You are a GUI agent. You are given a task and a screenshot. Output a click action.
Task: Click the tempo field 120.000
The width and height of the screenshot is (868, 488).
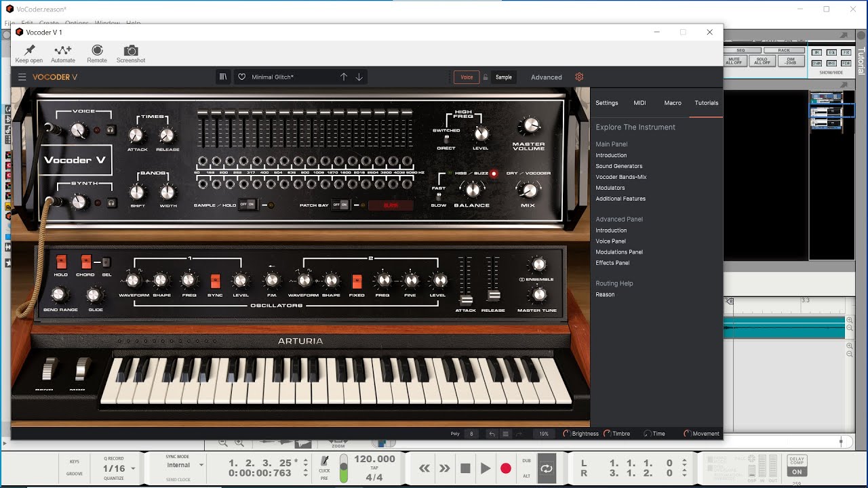374,459
